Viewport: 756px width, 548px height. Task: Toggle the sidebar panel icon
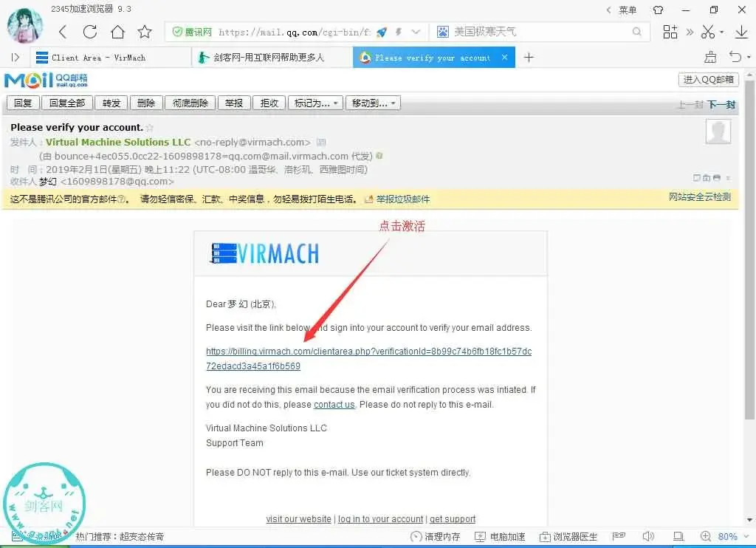click(16, 58)
